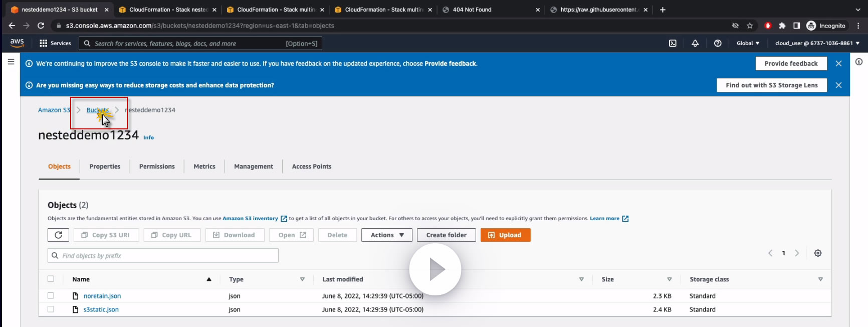Select all objects with the header checkbox

pyautogui.click(x=51, y=279)
